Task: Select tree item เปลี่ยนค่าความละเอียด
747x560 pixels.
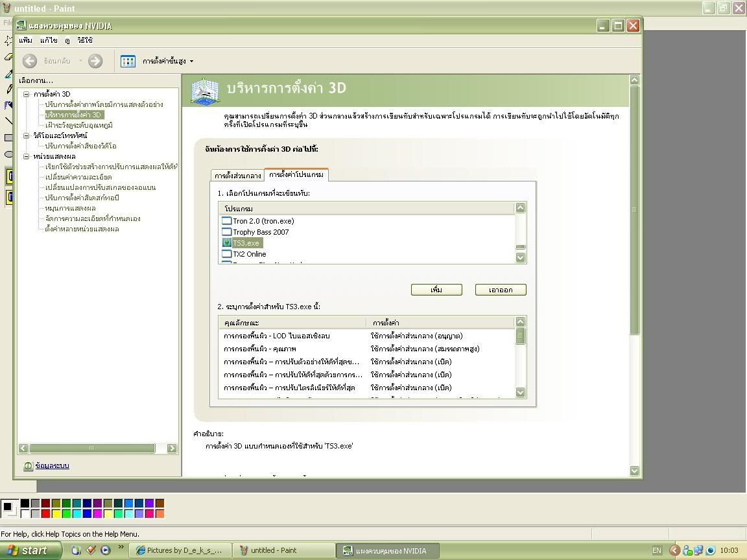Action: (x=78, y=177)
